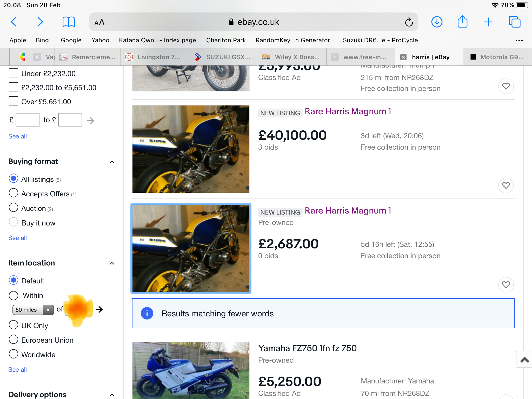Add £40,100.00 Harris Magnum to watchlist
532x399 pixels.
click(x=506, y=185)
